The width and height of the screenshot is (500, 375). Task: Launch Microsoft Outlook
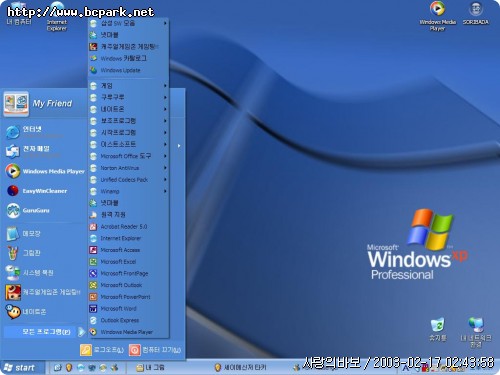(x=128, y=285)
